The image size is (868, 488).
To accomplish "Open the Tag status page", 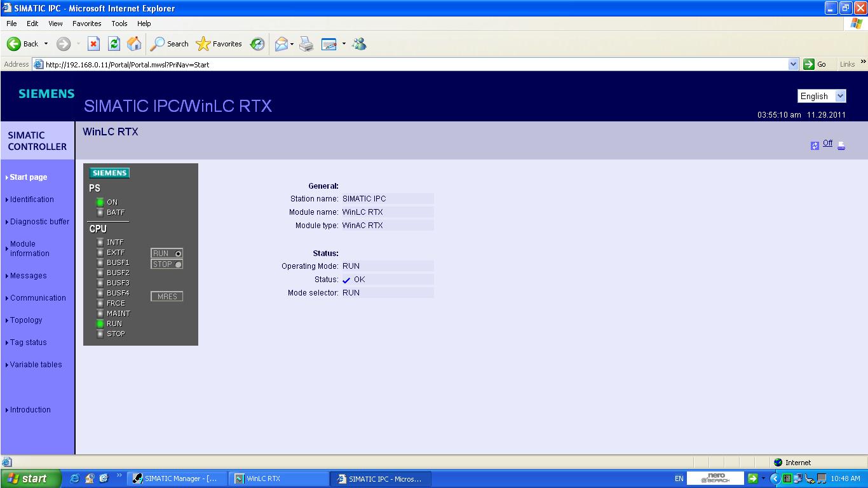I will pos(28,342).
